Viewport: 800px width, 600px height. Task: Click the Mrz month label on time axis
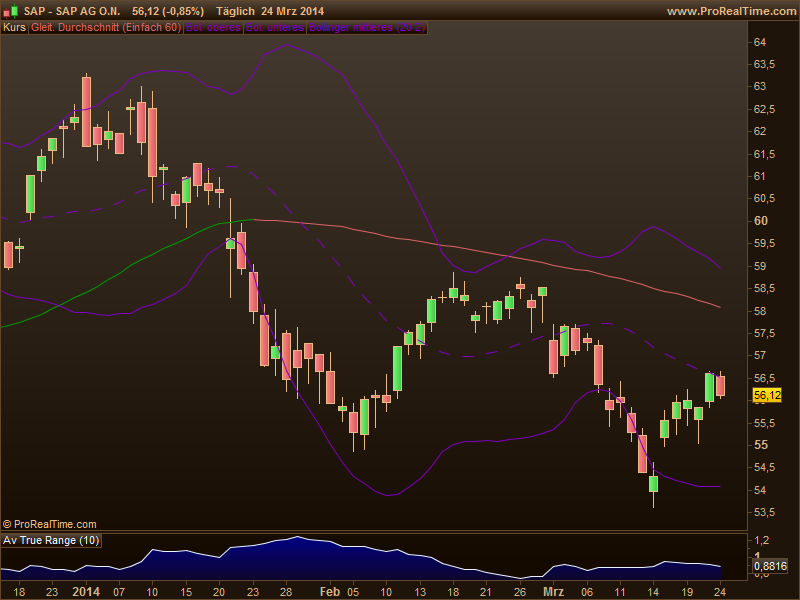554,592
